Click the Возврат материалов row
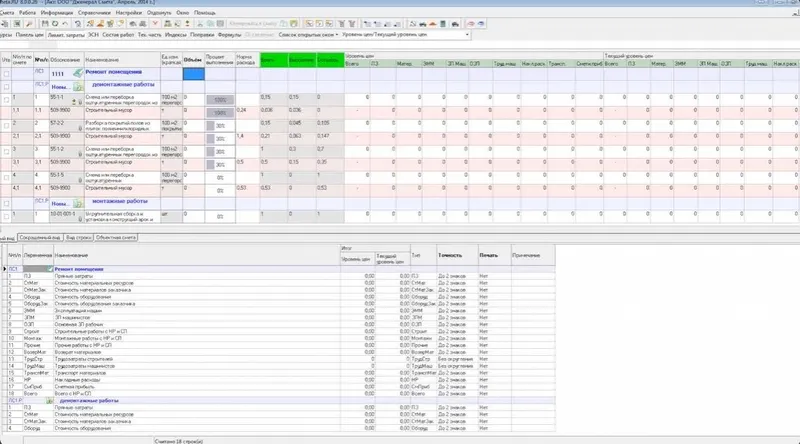Image resolution: width=800 pixels, height=444 pixels. coord(280,352)
